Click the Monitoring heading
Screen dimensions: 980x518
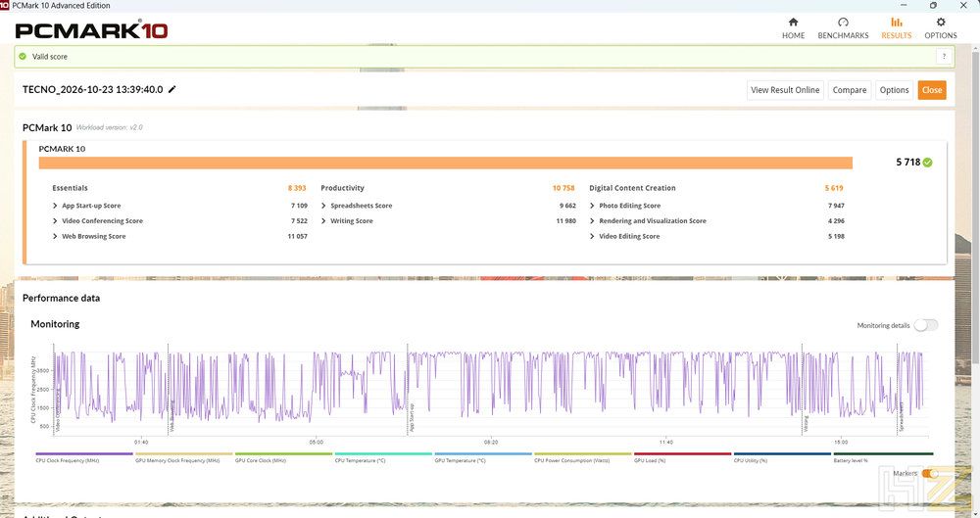pos(55,324)
